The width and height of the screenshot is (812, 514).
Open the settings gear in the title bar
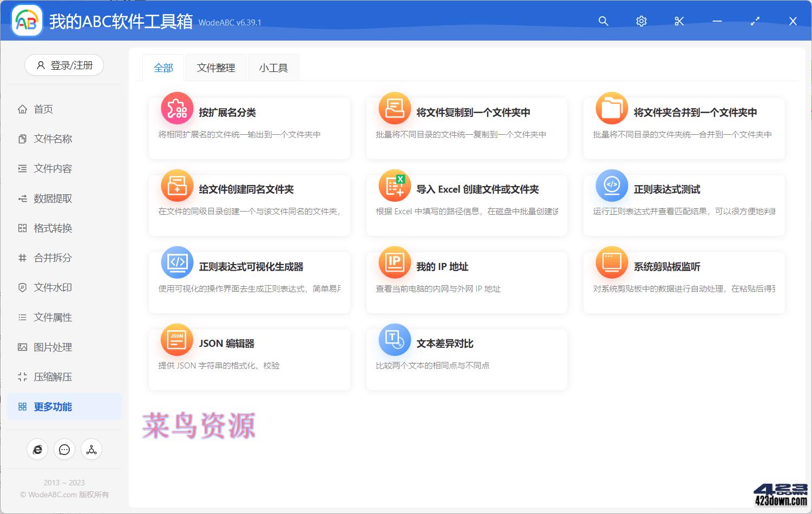tap(641, 21)
